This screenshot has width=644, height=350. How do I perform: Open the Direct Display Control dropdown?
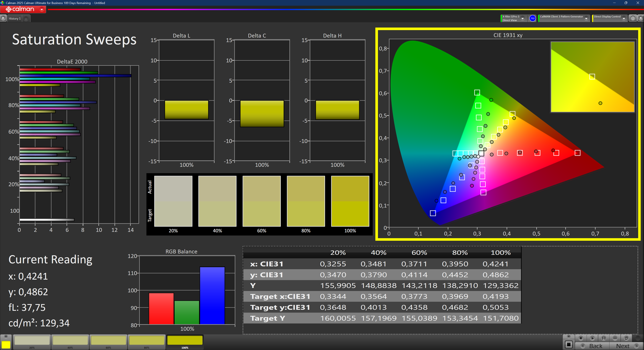coord(624,18)
